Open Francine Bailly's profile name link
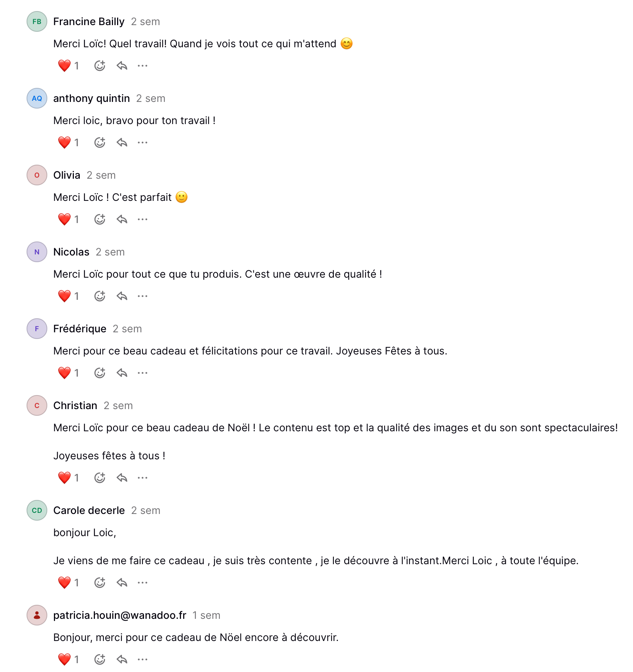Viewport: 633px width, 672px height. click(x=89, y=22)
